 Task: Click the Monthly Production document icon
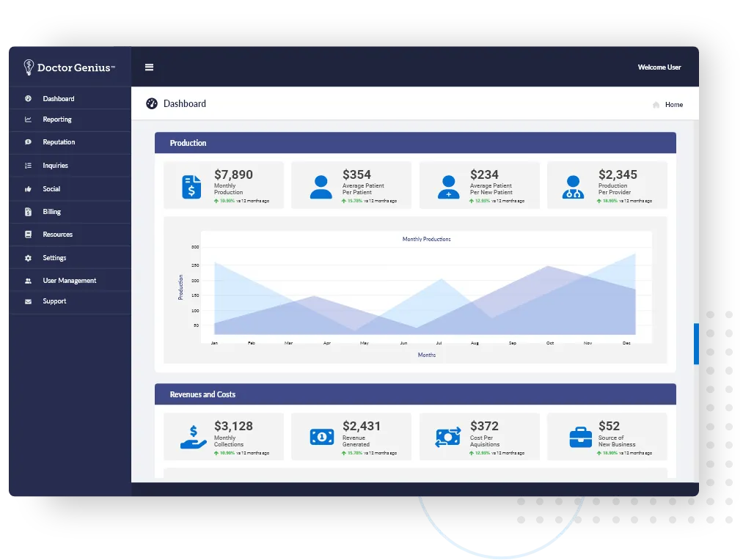(191, 187)
